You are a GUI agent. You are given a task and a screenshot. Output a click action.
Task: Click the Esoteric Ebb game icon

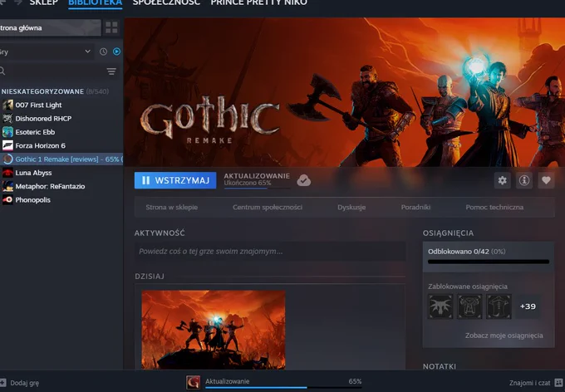point(7,132)
